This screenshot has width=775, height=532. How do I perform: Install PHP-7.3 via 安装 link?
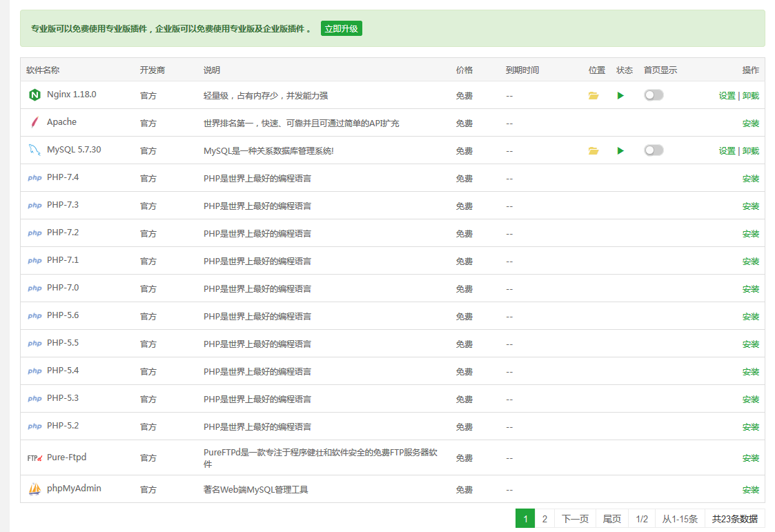pos(751,206)
